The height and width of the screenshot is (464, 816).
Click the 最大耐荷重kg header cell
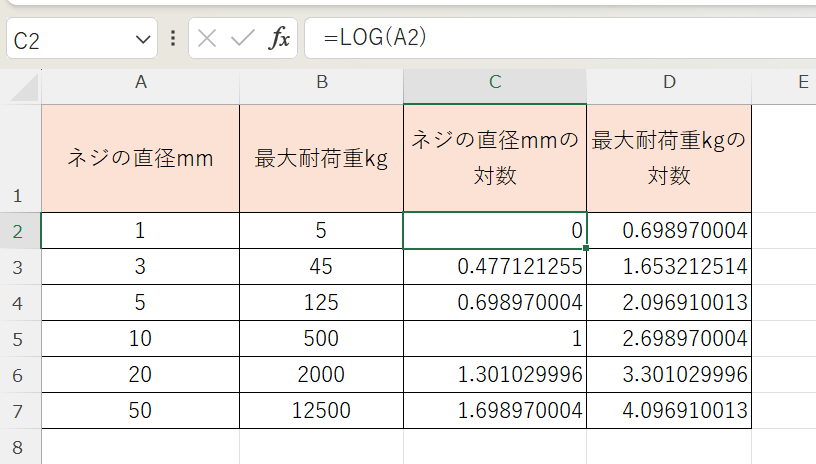[321, 158]
